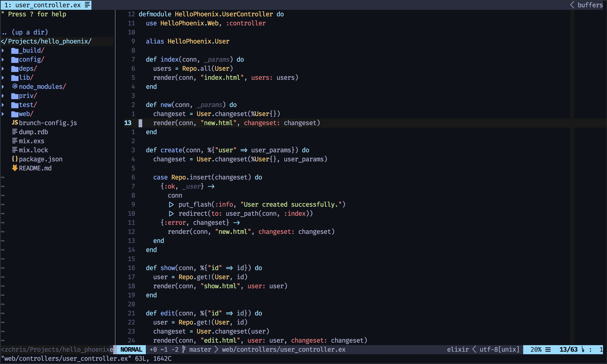
Task: Click the alias HelloPhoenix.User line
Action: (188, 42)
